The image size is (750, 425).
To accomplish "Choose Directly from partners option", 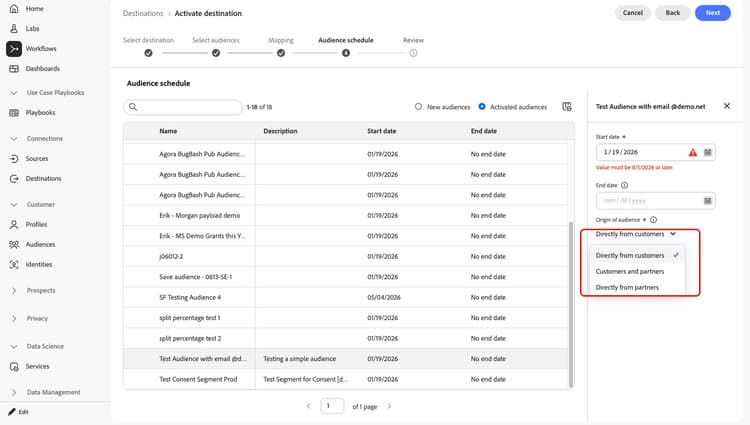I will tap(638, 287).
